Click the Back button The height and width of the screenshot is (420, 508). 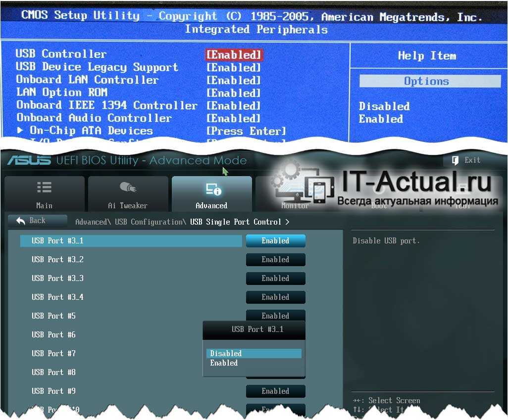coord(37,221)
